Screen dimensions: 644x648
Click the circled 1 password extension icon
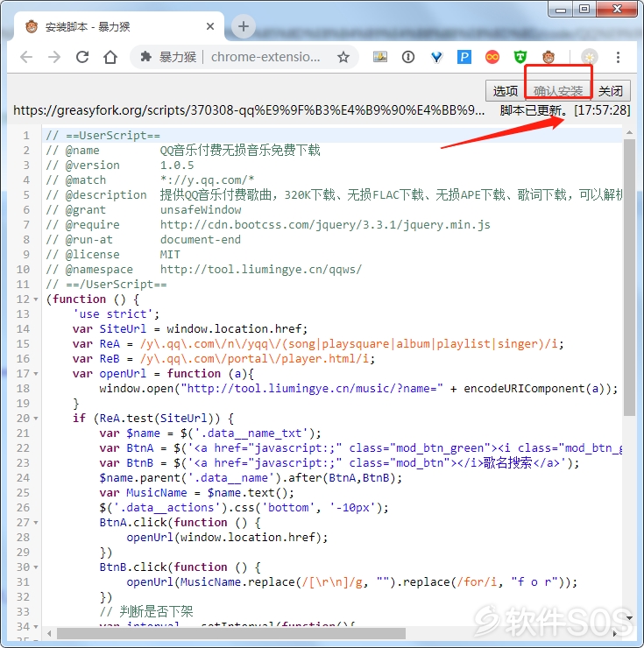tap(407, 57)
